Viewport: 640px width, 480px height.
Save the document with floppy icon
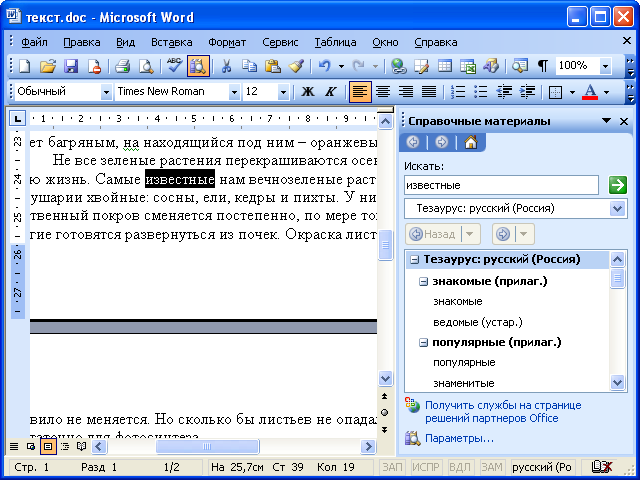point(71,66)
